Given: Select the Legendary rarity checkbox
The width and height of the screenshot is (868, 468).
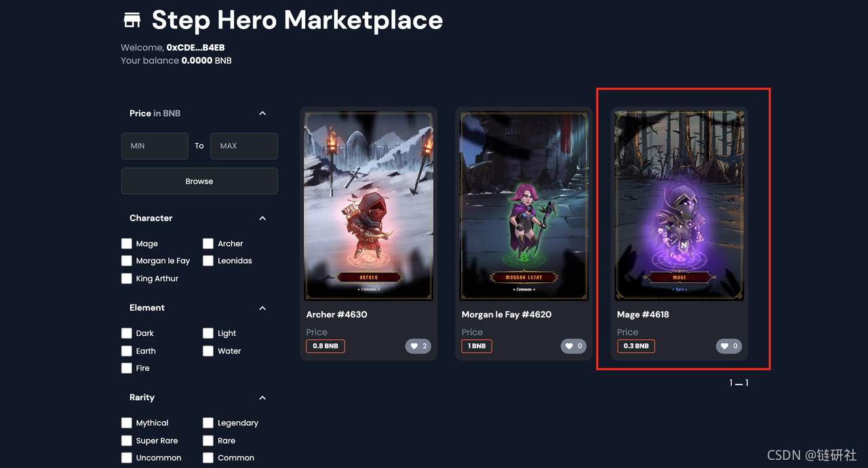Looking at the screenshot, I should click(x=208, y=423).
